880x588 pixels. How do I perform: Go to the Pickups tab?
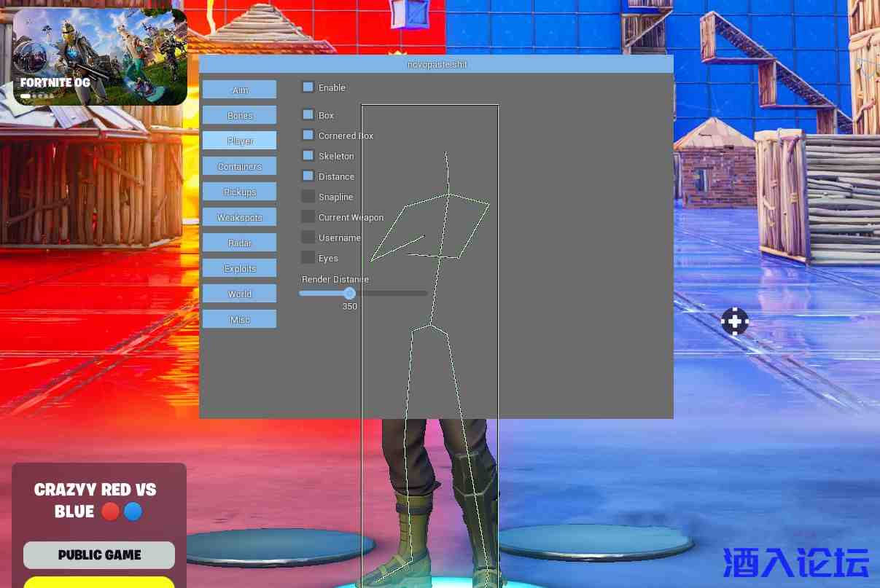[239, 192]
